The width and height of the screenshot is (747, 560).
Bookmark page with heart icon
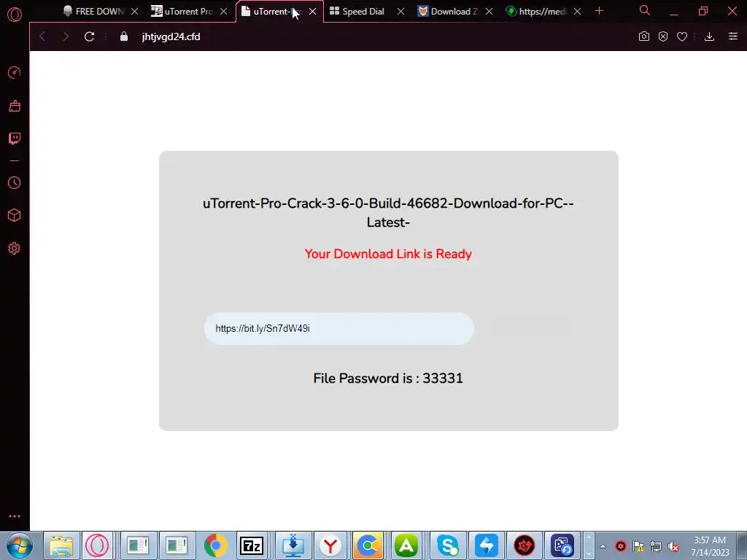click(x=682, y=36)
